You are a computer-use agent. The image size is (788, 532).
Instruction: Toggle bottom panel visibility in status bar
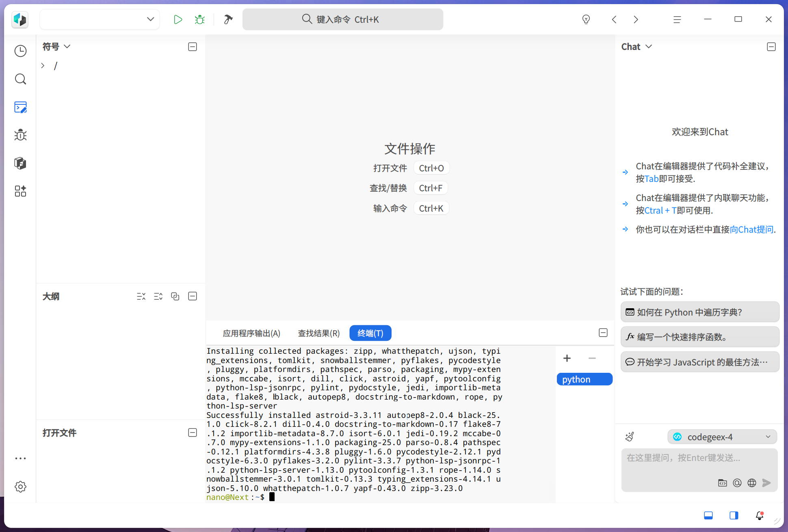[708, 516]
